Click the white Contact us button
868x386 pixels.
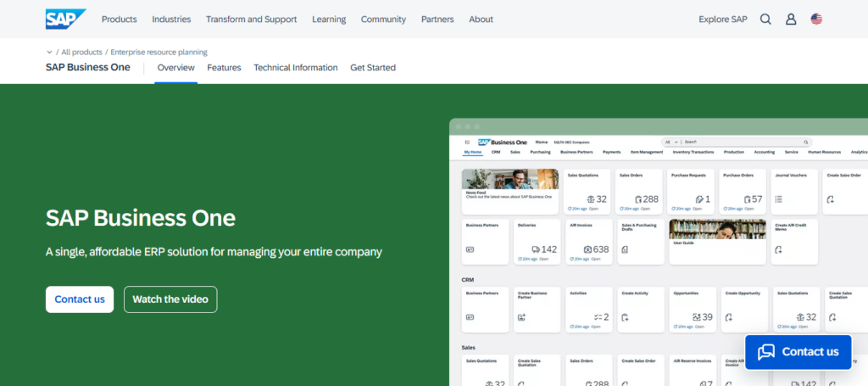(80, 299)
